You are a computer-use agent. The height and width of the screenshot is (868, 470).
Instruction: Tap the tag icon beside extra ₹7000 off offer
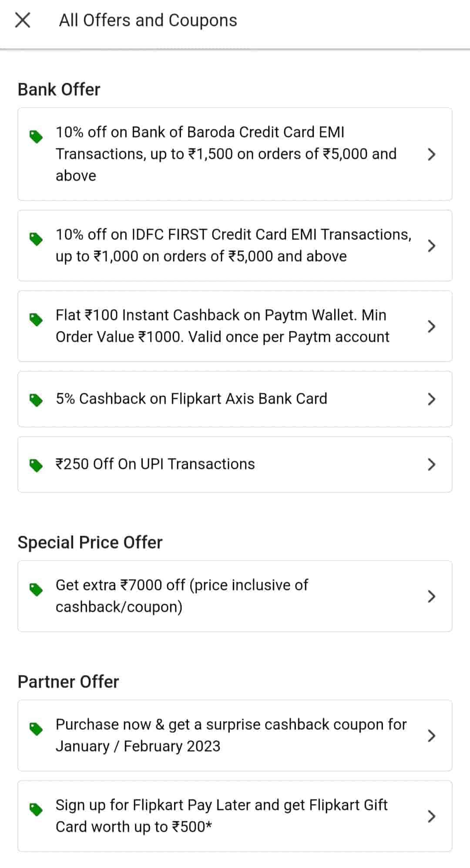(x=36, y=590)
